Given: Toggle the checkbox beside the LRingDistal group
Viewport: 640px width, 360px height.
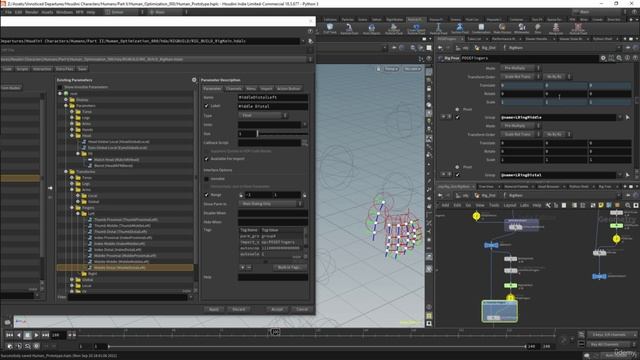Looking at the screenshot, I should 458,175.
